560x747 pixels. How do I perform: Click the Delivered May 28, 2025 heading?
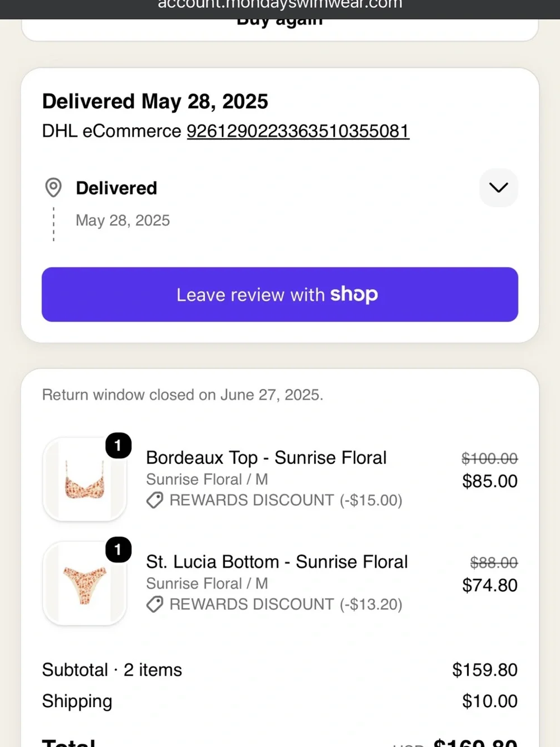pos(155,101)
